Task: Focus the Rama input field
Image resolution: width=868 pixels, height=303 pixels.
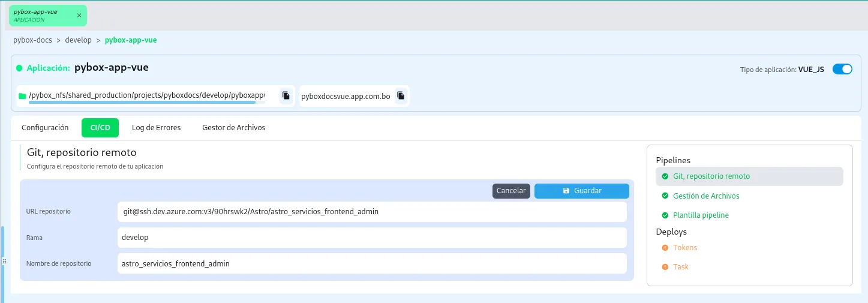Action: click(372, 238)
